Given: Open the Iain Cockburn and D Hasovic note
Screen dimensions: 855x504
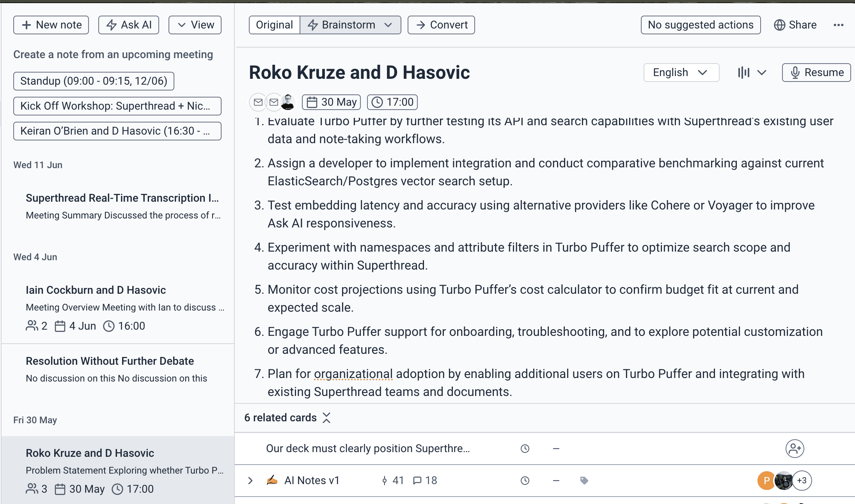Looking at the screenshot, I should (96, 290).
